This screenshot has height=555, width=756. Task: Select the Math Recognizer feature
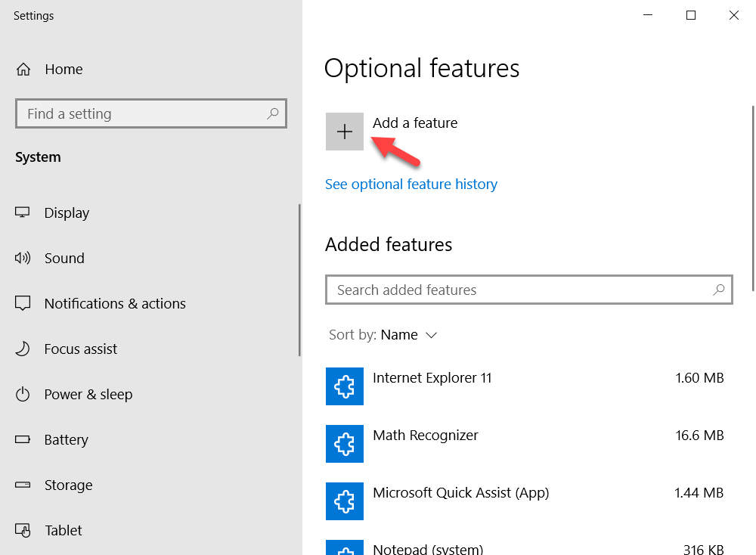tap(425, 435)
